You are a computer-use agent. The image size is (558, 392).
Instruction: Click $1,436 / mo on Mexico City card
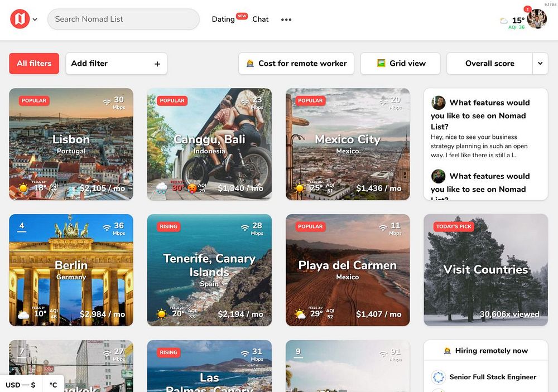(x=379, y=188)
